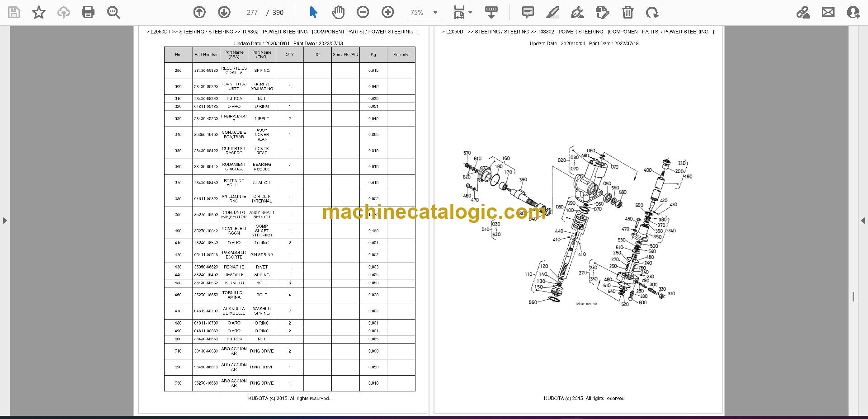This screenshot has height=419, width=868.
Task: Expand the left navigation pane arrow
Action: coord(5,221)
